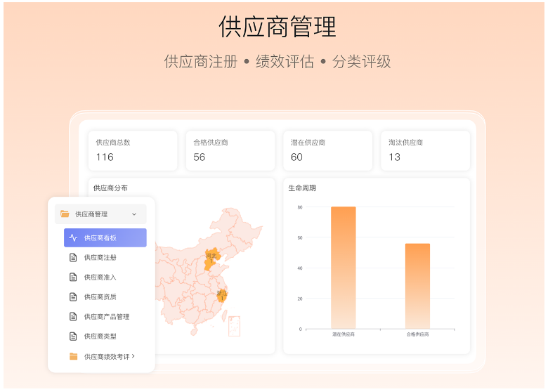Screen dimensions: 548x392
Task: Click the document icon beside 供应商产品管理
Action: pyautogui.click(x=73, y=317)
